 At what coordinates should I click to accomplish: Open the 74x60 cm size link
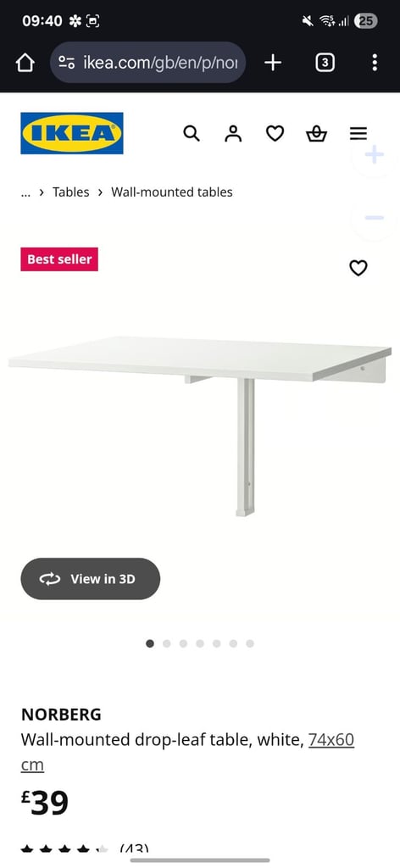pyautogui.click(x=188, y=753)
